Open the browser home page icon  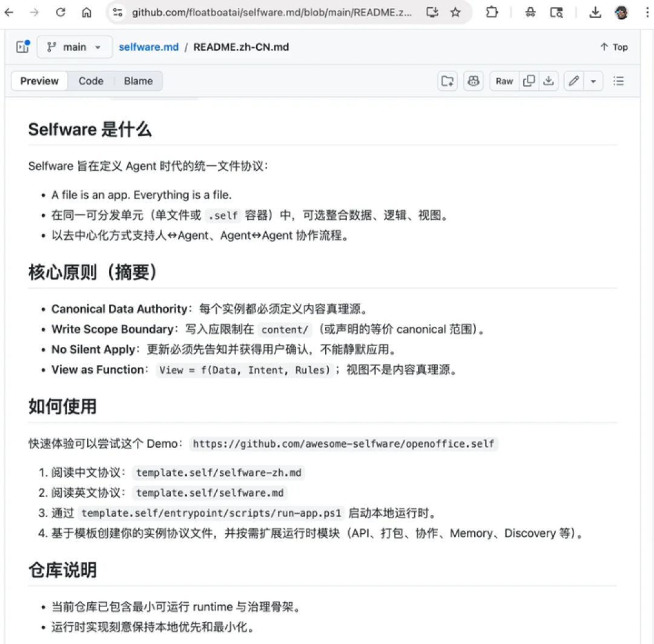87,13
